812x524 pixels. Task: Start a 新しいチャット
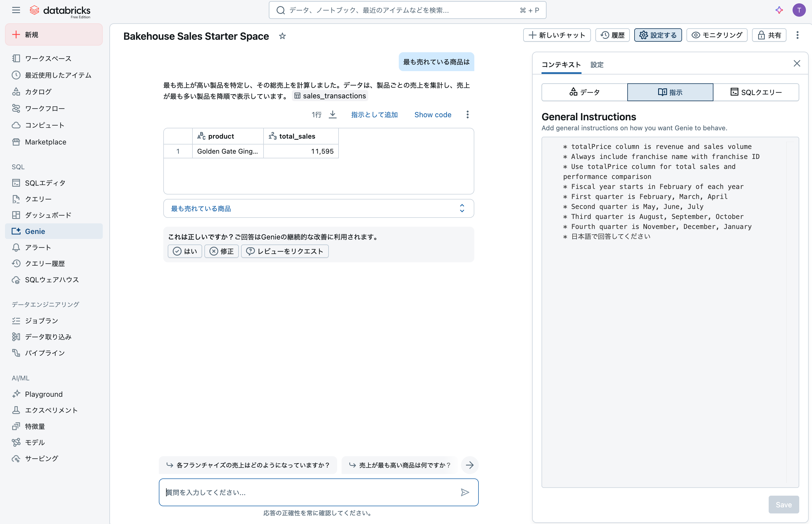pos(557,35)
